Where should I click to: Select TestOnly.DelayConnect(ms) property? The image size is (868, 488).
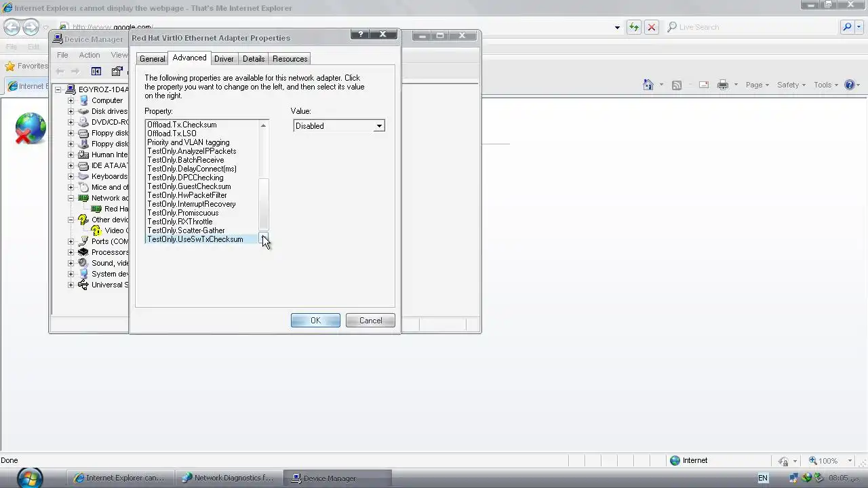(191, 169)
